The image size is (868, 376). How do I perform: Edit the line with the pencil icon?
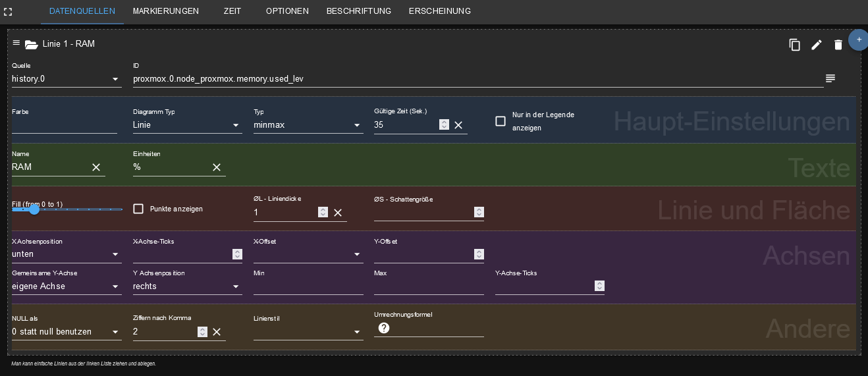817,45
